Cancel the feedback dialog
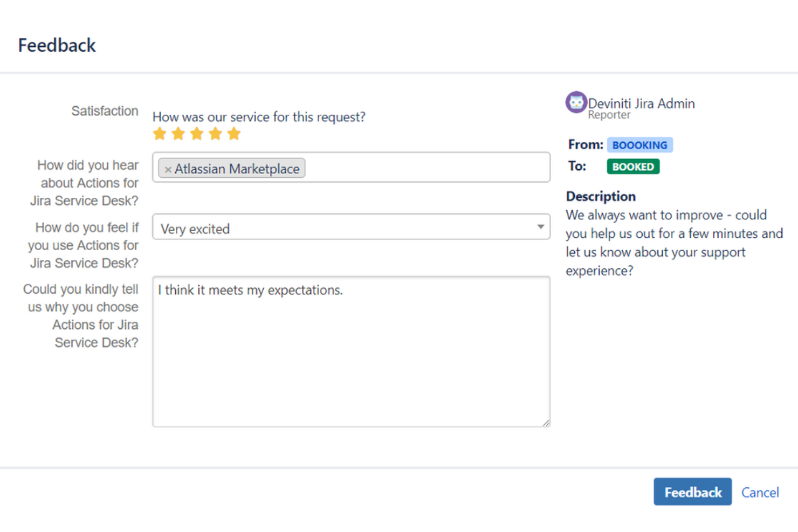This screenshot has height=532, width=798. 760,492
